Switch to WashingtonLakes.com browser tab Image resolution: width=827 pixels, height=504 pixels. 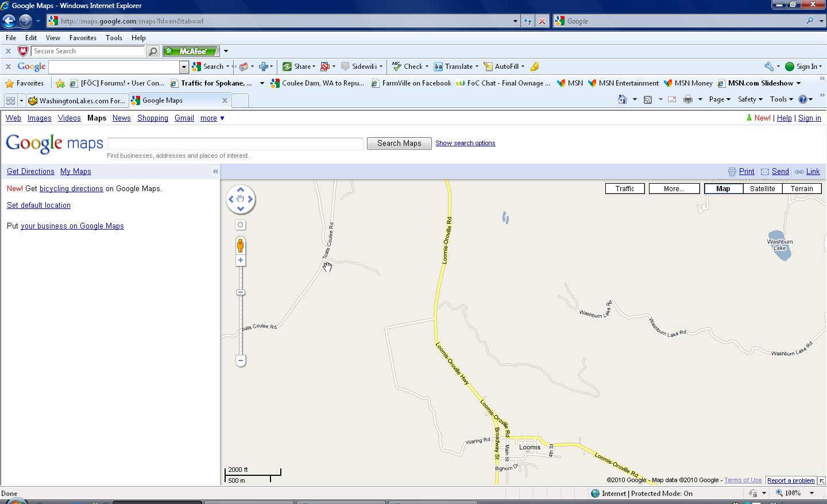pyautogui.click(x=76, y=100)
